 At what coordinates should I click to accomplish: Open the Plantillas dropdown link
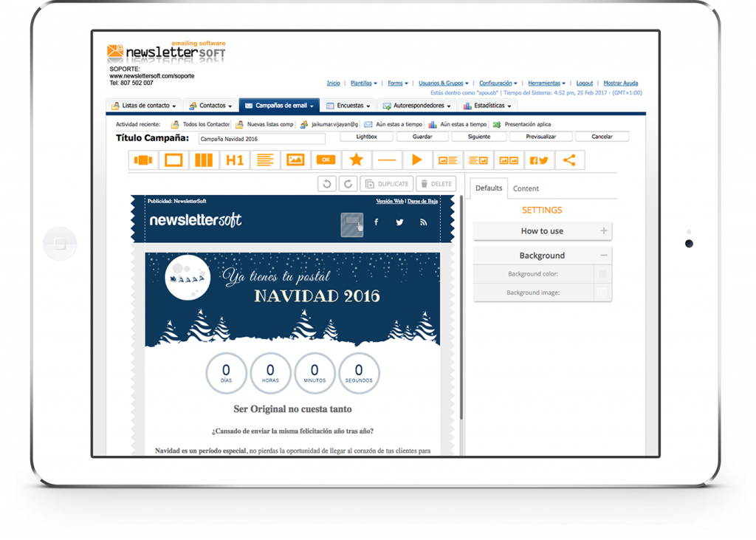[363, 83]
